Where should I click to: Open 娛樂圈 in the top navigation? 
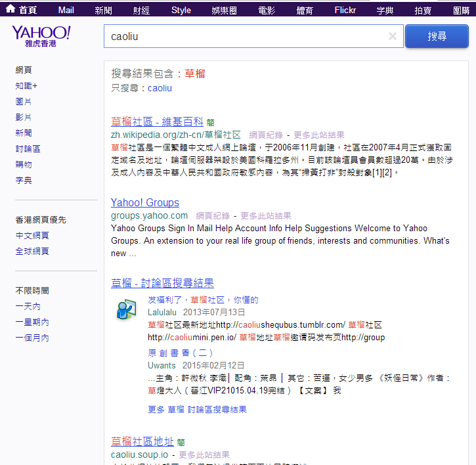(x=224, y=11)
